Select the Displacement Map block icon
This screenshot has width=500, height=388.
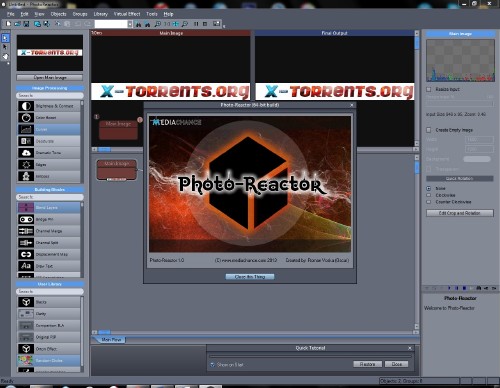(x=26, y=254)
